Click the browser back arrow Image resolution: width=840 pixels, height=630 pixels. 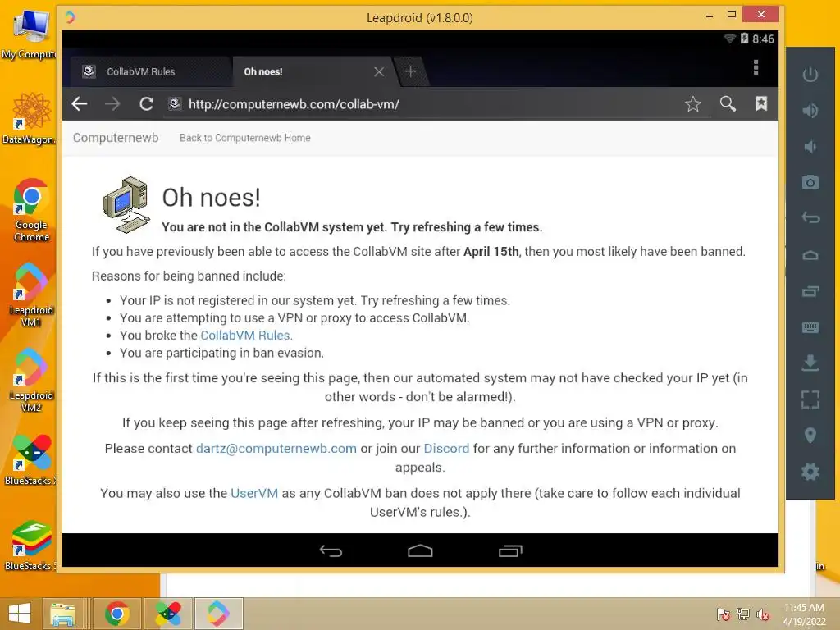(80, 104)
